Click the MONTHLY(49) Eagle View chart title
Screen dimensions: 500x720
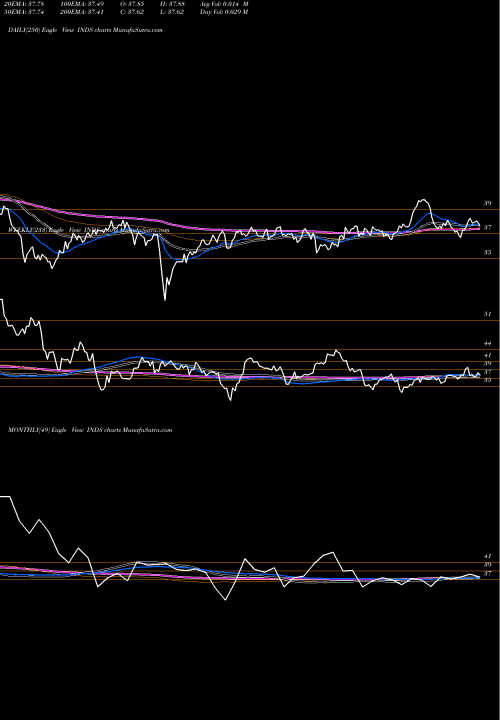coord(90,430)
